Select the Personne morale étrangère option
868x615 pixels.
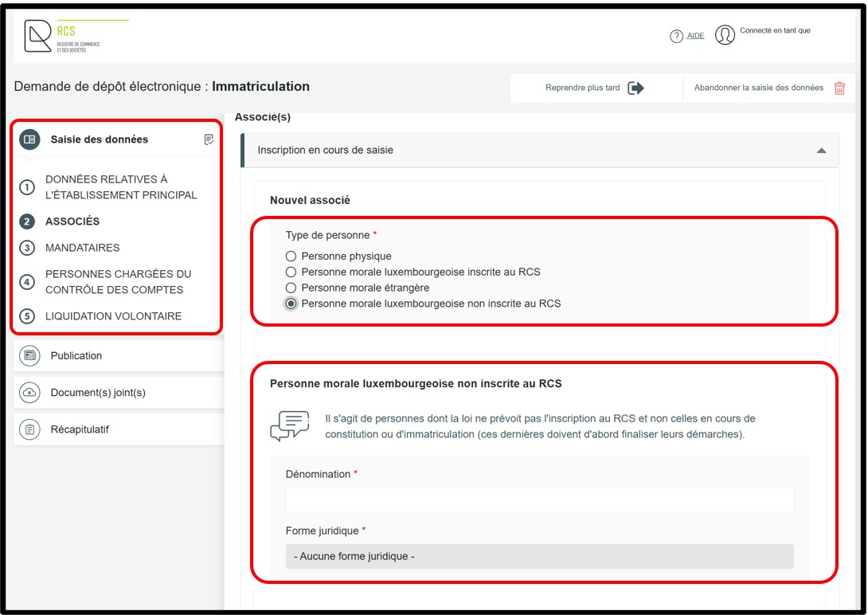tap(291, 288)
